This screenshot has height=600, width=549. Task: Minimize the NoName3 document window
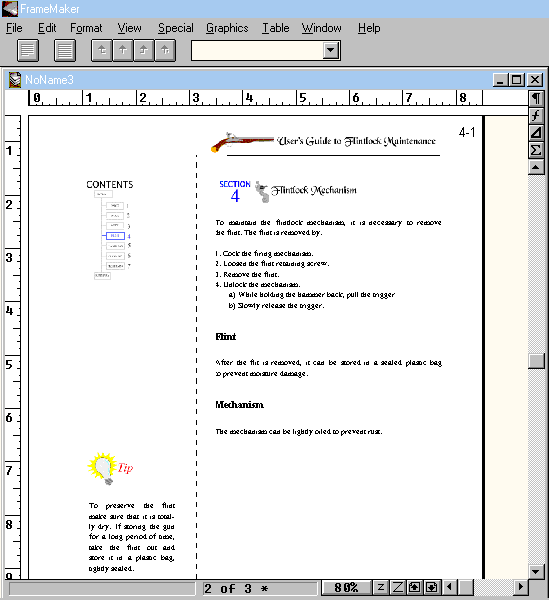click(500, 80)
